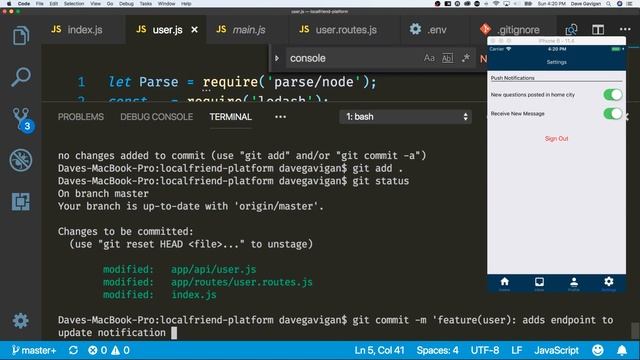Click the warnings count in status bar

click(120, 351)
